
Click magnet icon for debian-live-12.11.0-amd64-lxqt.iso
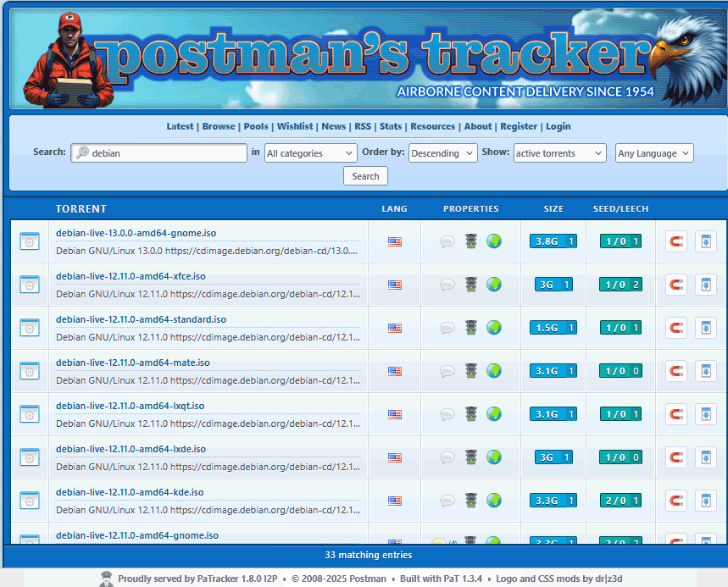coord(676,414)
